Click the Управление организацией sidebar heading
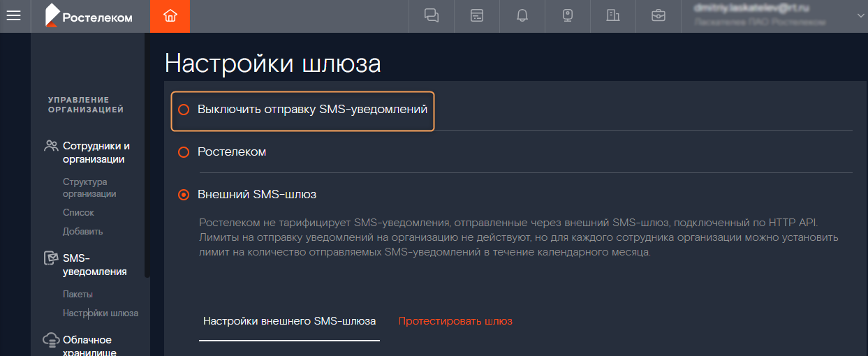The height and width of the screenshot is (356, 868). click(x=86, y=105)
